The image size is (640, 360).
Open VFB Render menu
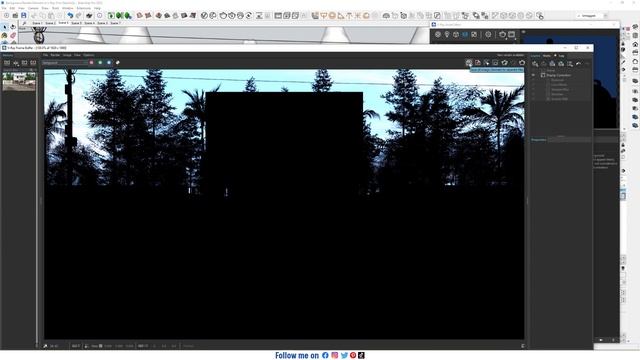pyautogui.click(x=55, y=55)
